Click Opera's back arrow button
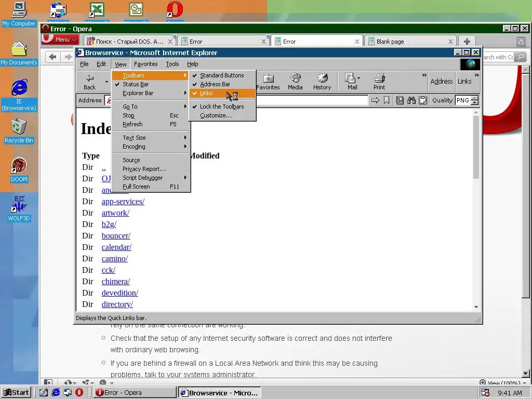Screen dimensions: 532x399 (x=52, y=57)
